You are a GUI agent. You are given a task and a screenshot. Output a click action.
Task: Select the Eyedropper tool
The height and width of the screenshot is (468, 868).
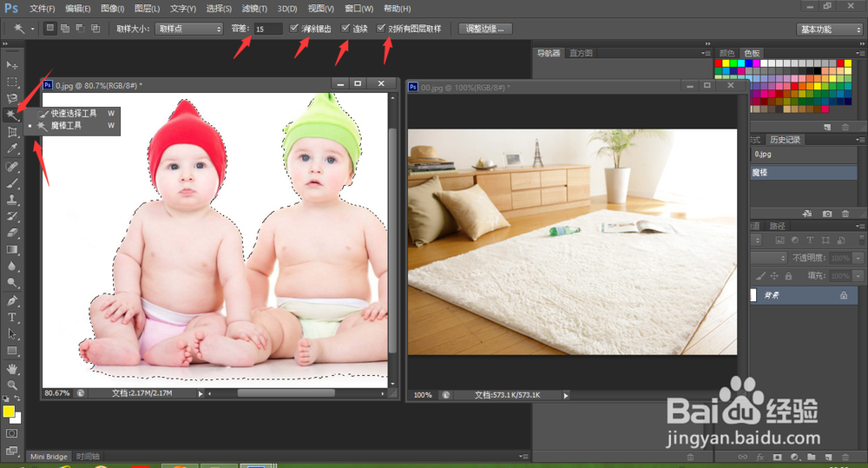point(11,148)
